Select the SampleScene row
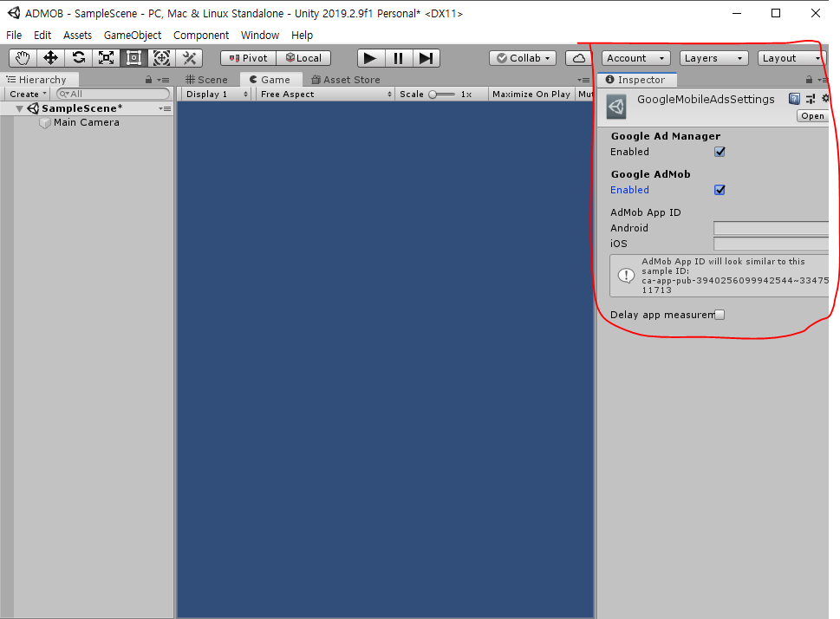The width and height of the screenshot is (840, 619). click(x=87, y=108)
